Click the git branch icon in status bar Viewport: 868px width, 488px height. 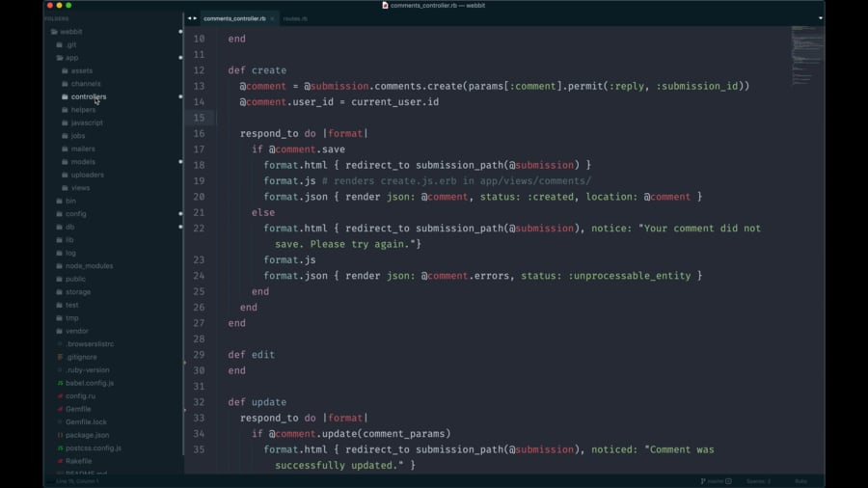point(703,481)
